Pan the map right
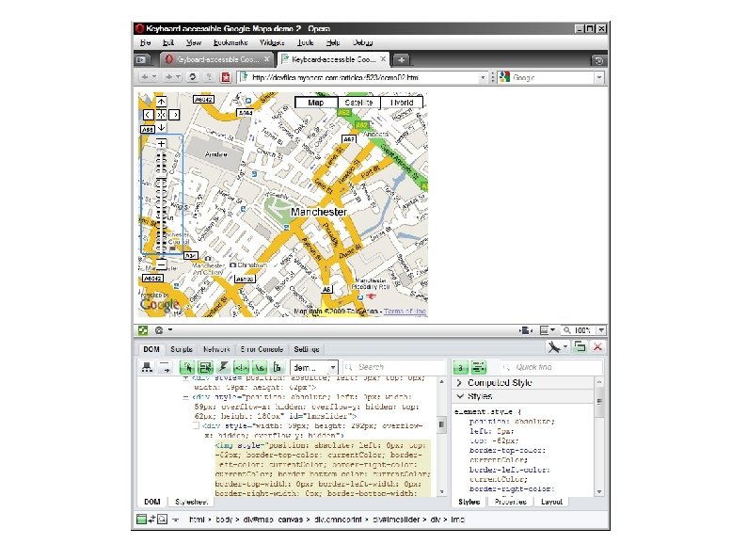This screenshot has height=560, width=747. click(x=174, y=115)
